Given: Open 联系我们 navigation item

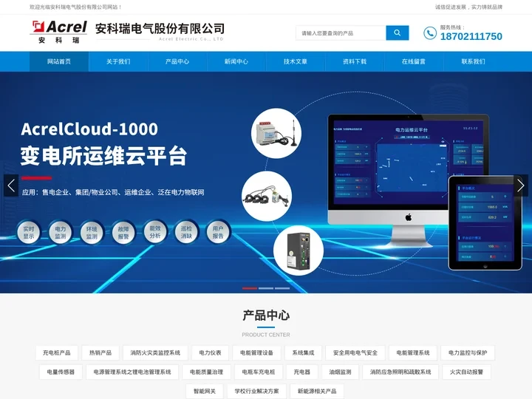Looking at the screenshot, I should (473, 62).
